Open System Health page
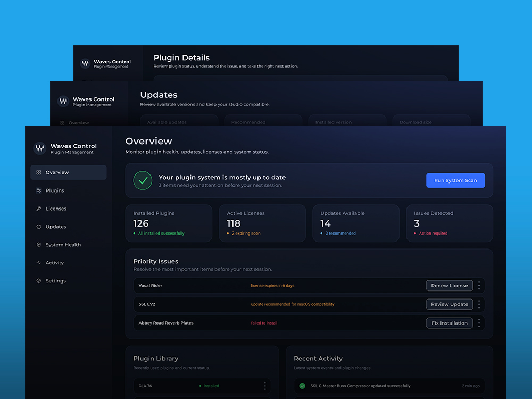 pyautogui.click(x=69, y=245)
